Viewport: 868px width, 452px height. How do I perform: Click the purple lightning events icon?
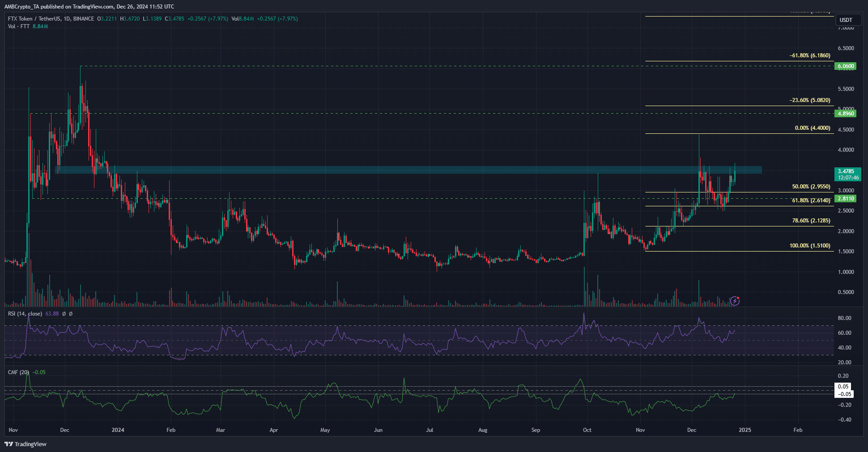coord(735,301)
